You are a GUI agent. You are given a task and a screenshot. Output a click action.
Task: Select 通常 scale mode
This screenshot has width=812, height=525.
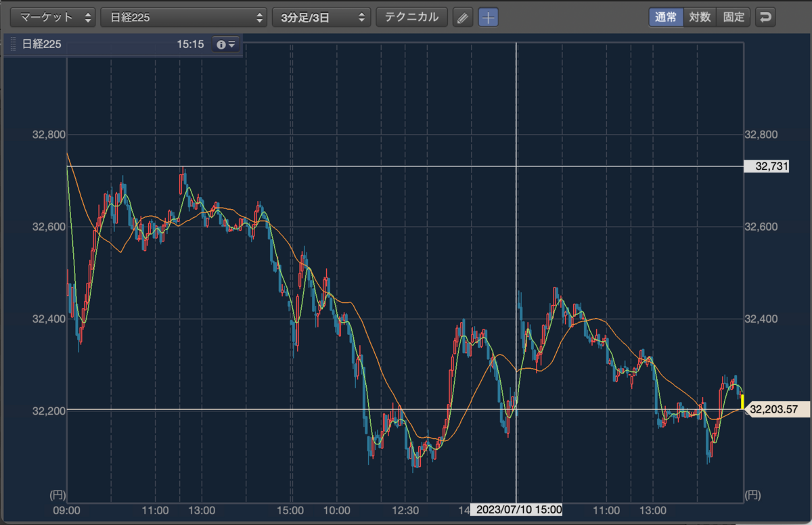(666, 18)
